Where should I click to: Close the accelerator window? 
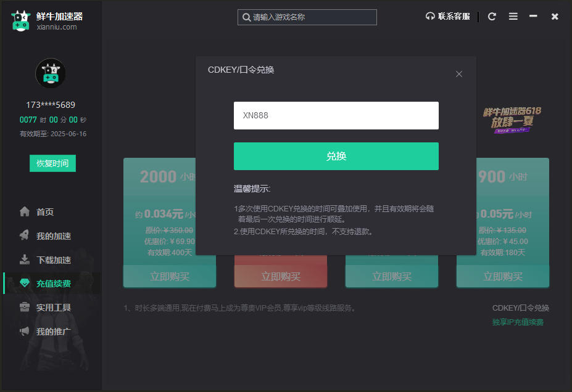point(555,17)
